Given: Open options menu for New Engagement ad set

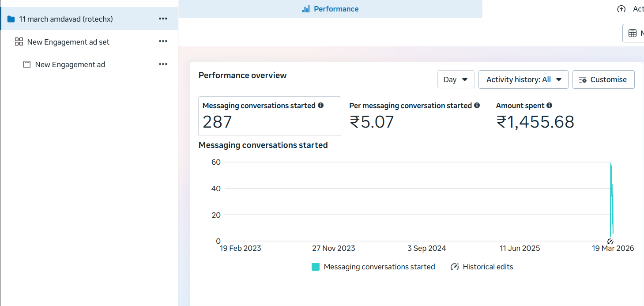Looking at the screenshot, I should coord(163,42).
